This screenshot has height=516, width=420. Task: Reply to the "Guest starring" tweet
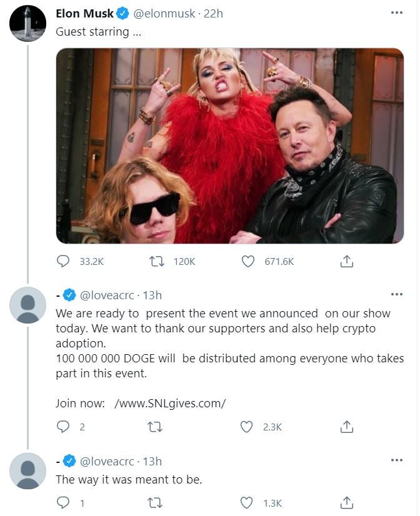click(x=63, y=262)
